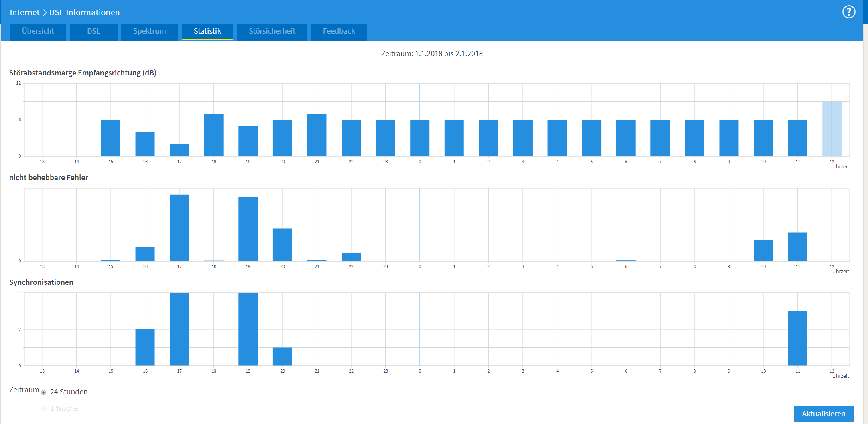Click the light blue hour 12 bar in Störabstandsmarge chart
Viewport: 868px width, 424px height.
[832, 129]
